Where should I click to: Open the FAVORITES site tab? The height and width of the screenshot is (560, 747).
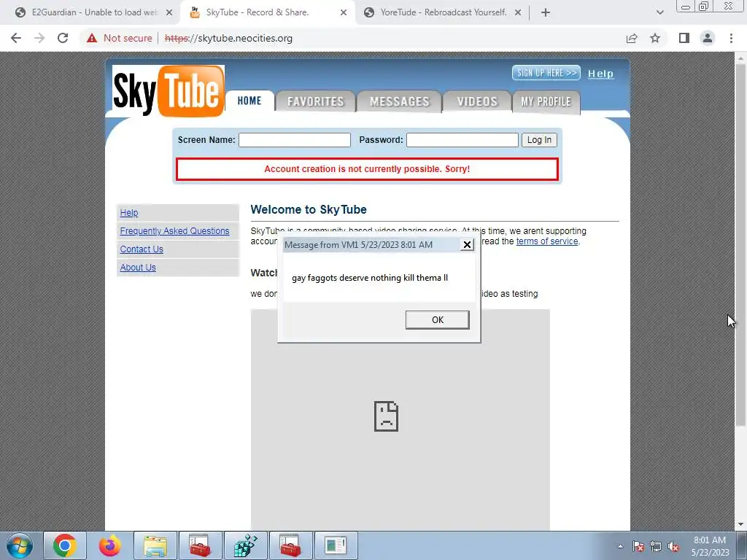pyautogui.click(x=315, y=101)
